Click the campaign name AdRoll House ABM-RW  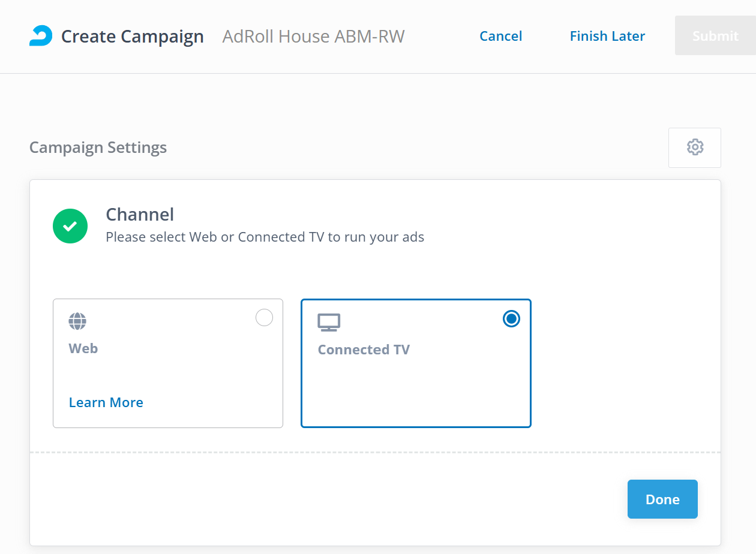(313, 37)
